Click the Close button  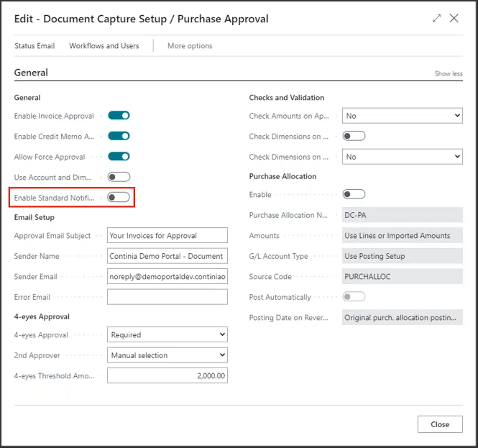pyautogui.click(x=440, y=424)
